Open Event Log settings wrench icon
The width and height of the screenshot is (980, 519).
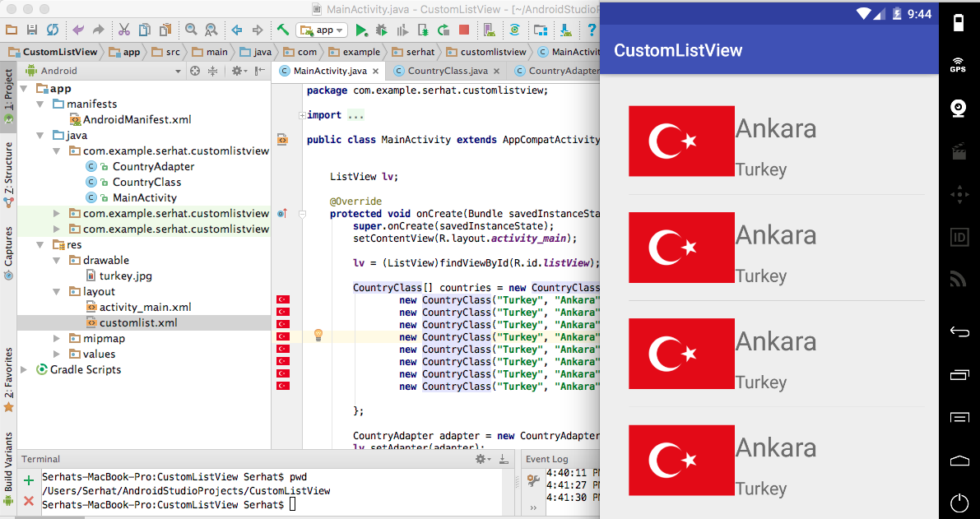[x=533, y=480]
